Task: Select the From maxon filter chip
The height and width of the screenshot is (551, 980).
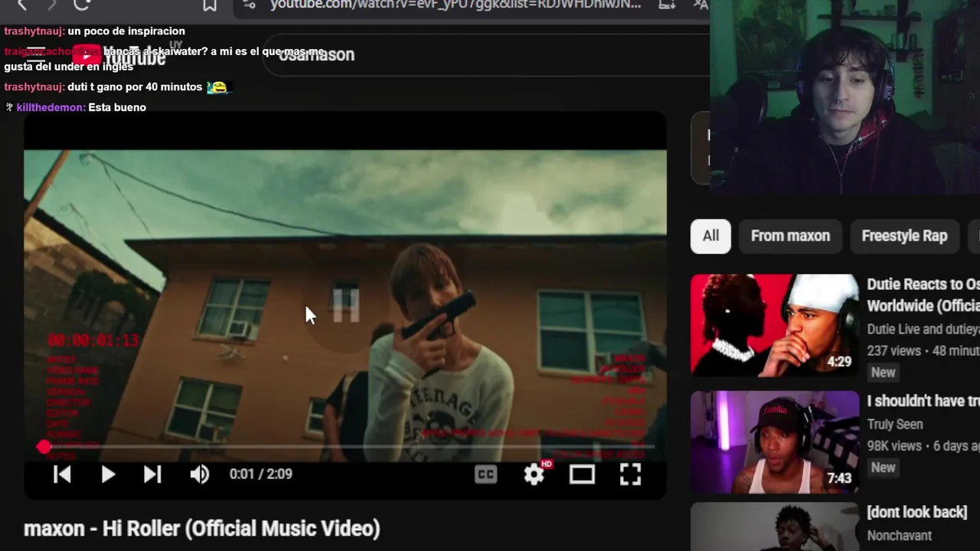Action: (790, 236)
